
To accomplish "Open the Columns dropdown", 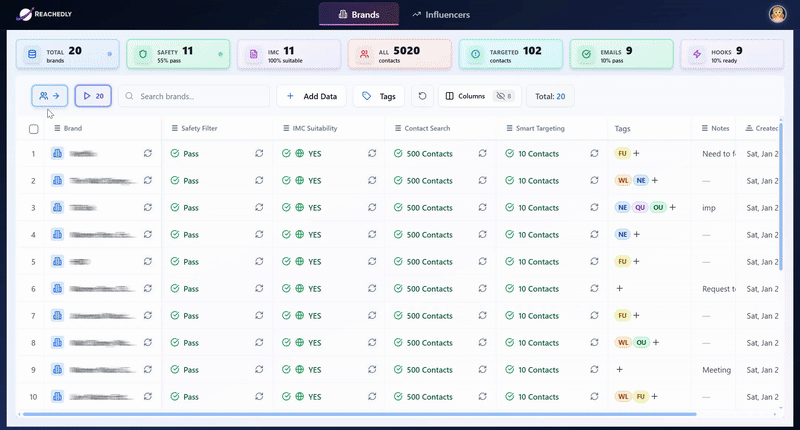I will pos(465,96).
